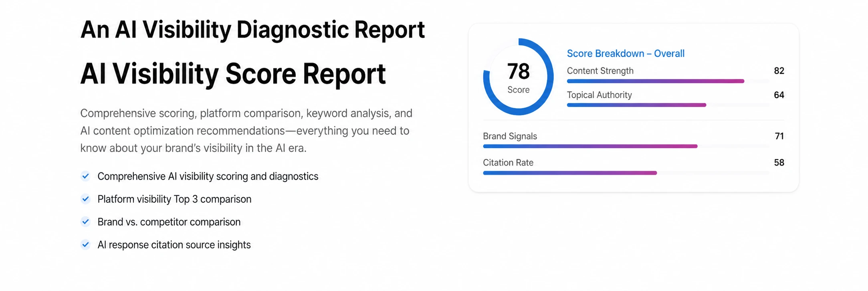The width and height of the screenshot is (868, 291).
Task: Click the Topical Authority progress bar
Action: point(668,105)
